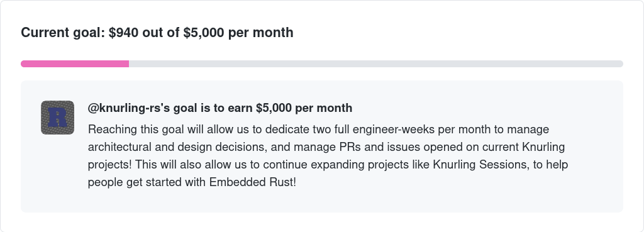Select the "$940" amount in the heading

tap(124, 33)
